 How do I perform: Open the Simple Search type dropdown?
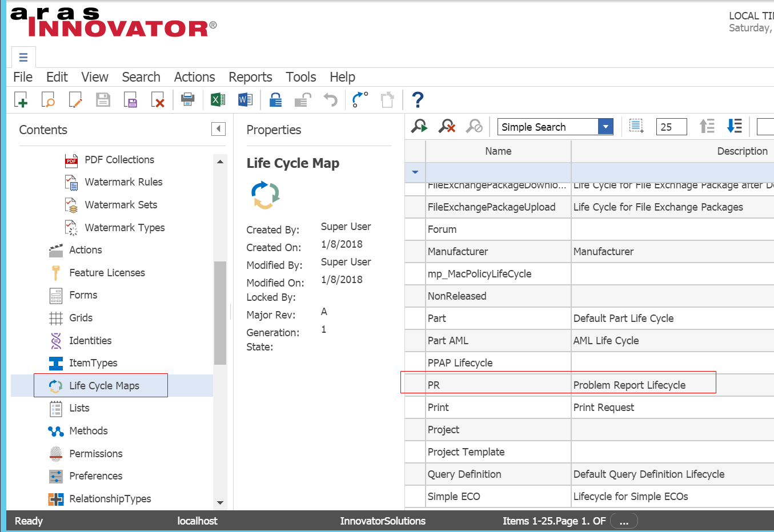pyautogui.click(x=605, y=126)
